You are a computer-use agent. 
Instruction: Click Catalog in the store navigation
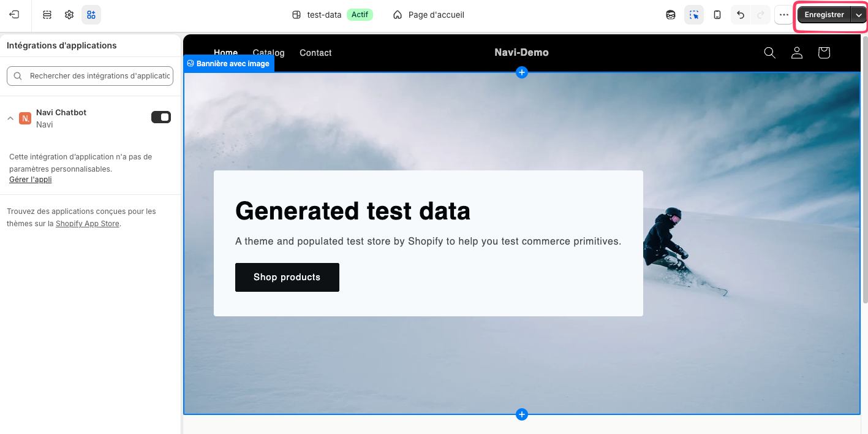[268, 53]
